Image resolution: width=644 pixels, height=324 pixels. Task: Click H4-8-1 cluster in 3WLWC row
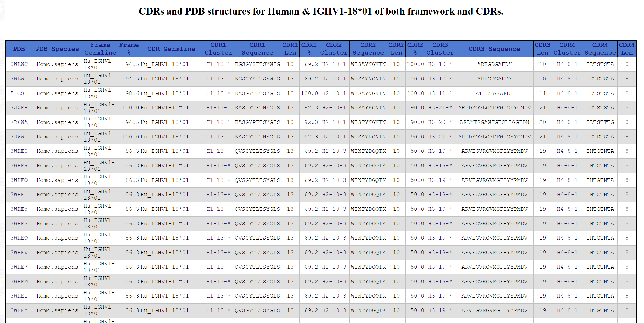click(x=567, y=64)
